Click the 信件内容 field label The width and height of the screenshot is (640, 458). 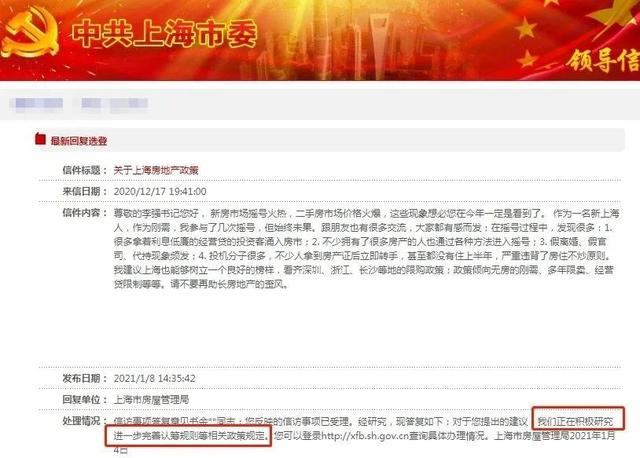(85, 213)
